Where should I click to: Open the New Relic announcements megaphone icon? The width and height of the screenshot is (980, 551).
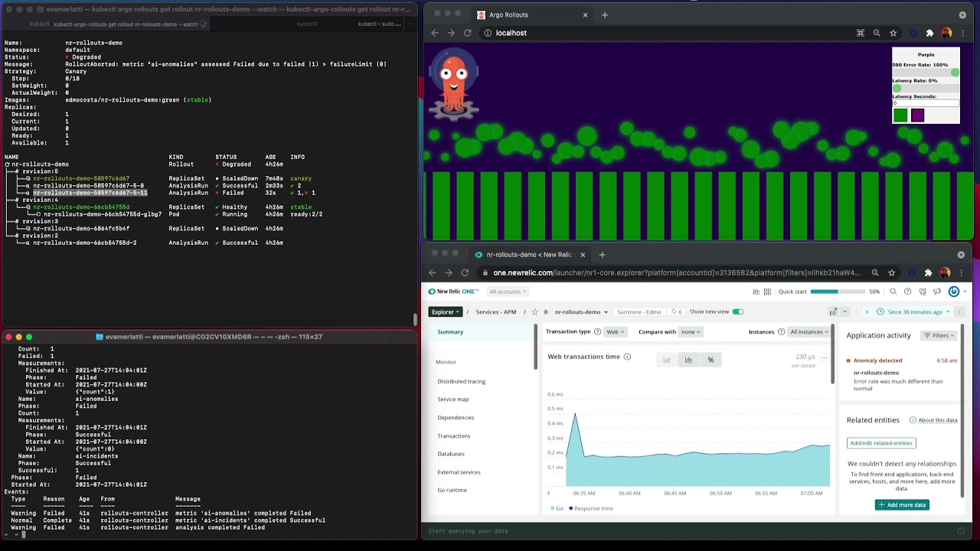(937, 292)
